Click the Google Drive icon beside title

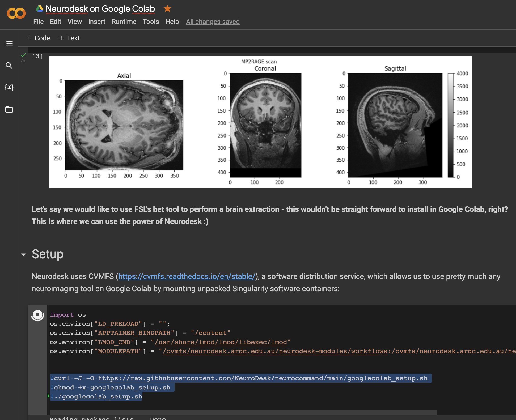tap(40, 8)
